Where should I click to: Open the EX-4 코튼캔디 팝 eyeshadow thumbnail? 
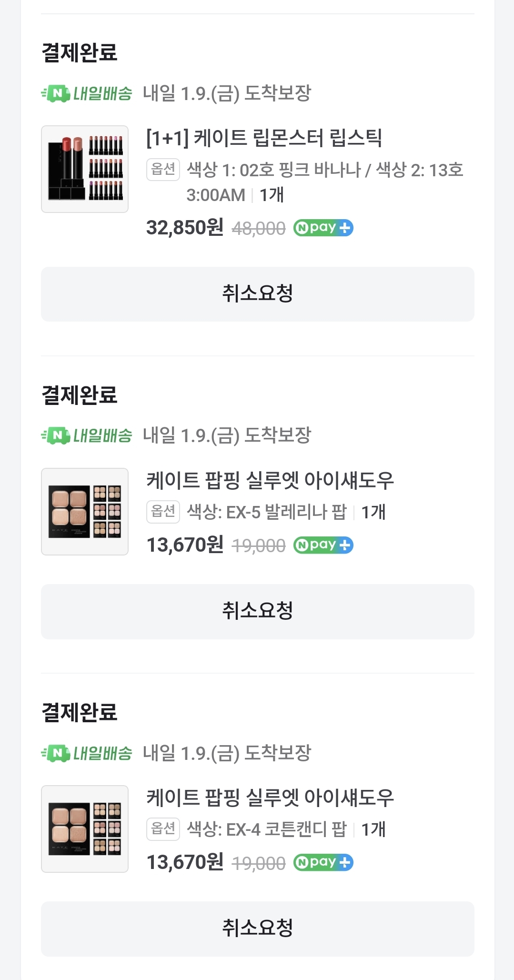pos(85,829)
